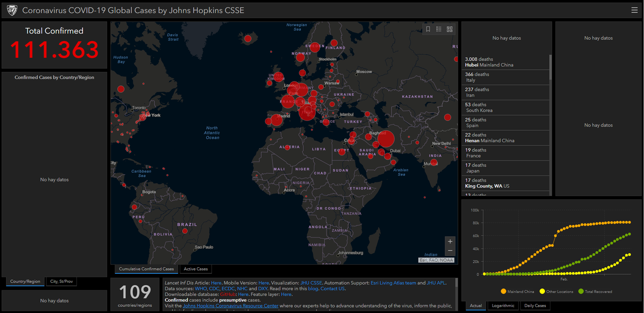
Task: Read more via the blog link
Action: [313, 289]
